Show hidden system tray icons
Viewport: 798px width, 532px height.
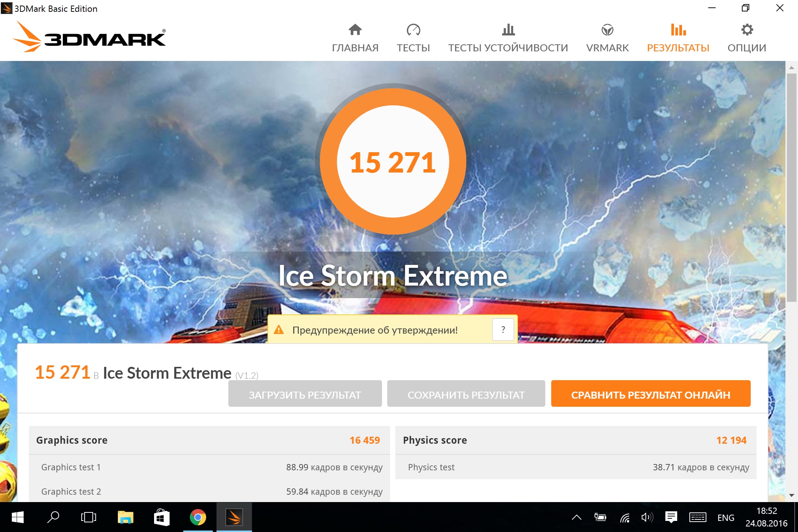577,517
